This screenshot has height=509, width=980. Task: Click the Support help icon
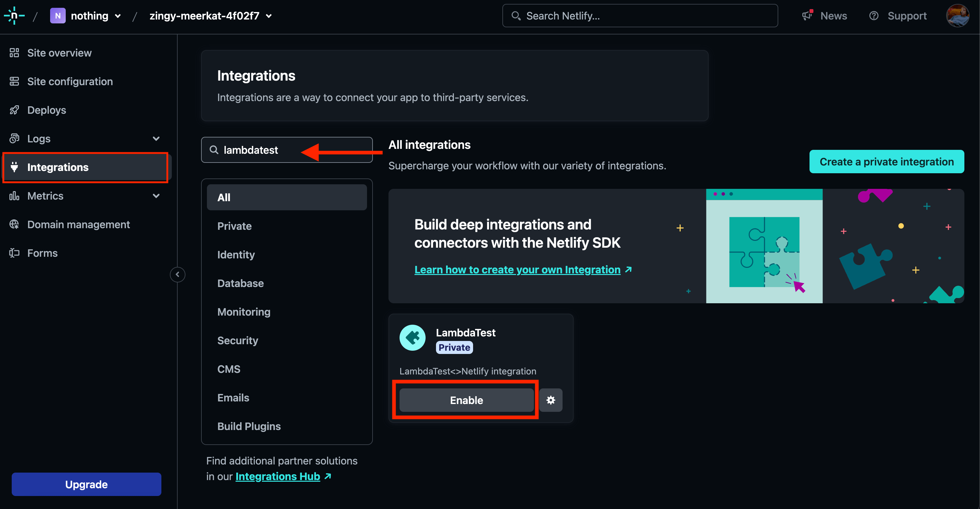(874, 16)
